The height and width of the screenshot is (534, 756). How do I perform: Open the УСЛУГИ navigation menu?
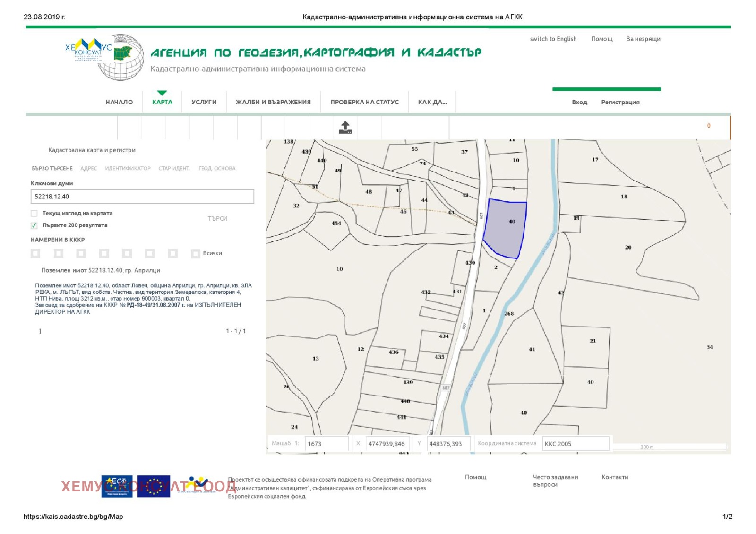[204, 102]
